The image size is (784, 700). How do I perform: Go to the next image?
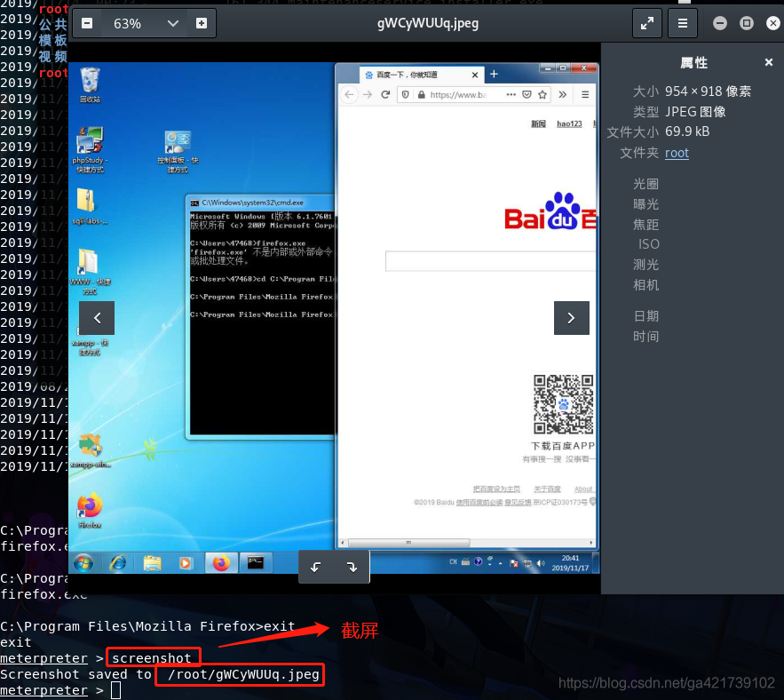click(x=572, y=318)
